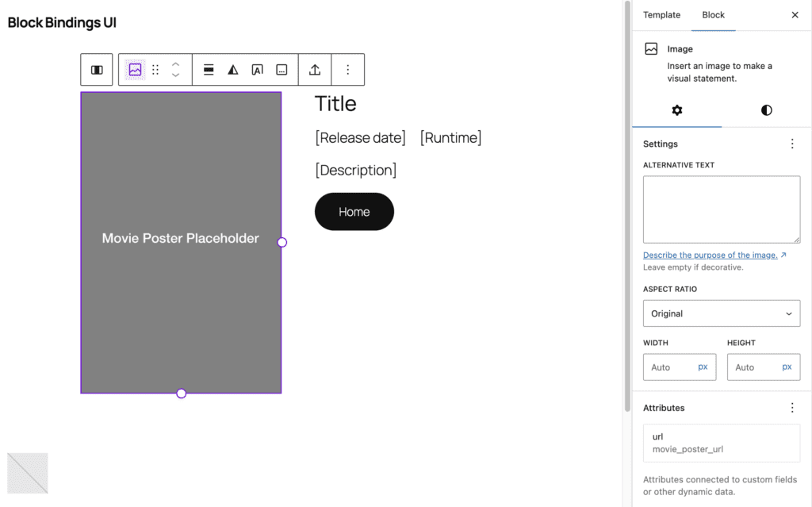
Task: Switch to the Block tab
Action: coord(713,15)
